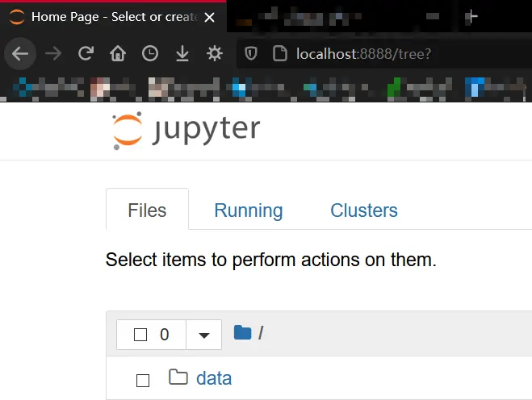The image size is (532, 400).
Task: Tick the select-all checkbox showing 0
Action: point(140,335)
